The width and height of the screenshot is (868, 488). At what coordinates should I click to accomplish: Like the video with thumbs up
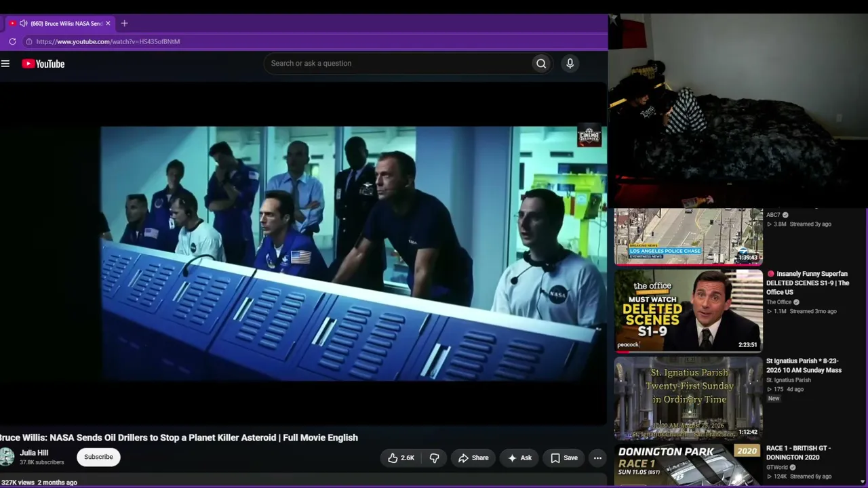(x=401, y=458)
